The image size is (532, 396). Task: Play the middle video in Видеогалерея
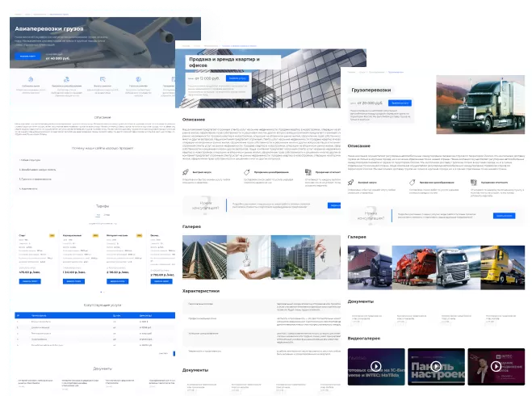436,365
